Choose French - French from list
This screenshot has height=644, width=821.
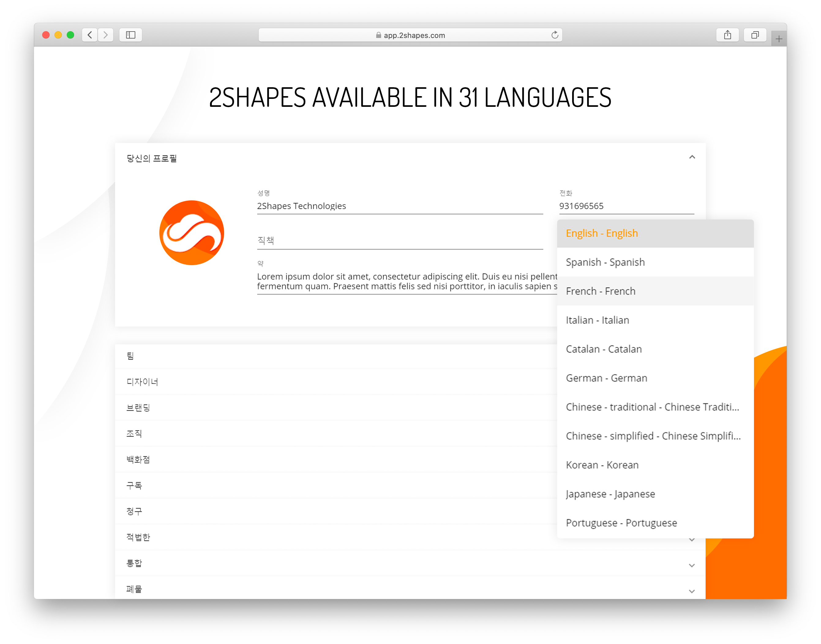(655, 291)
